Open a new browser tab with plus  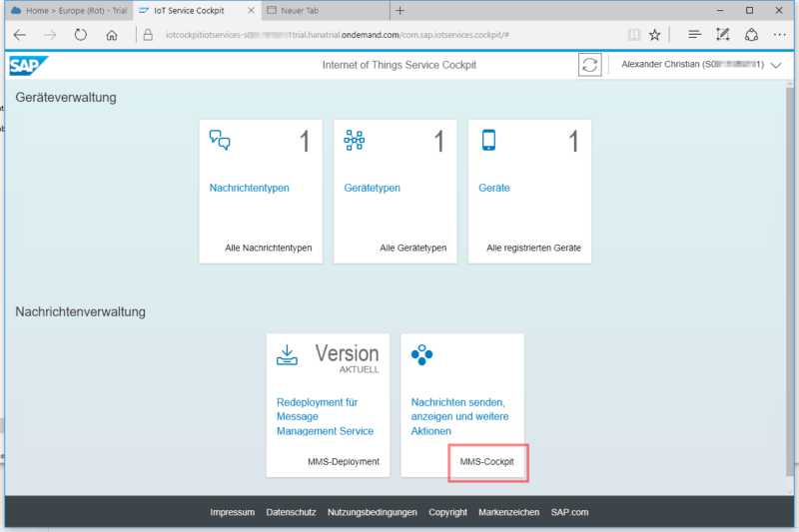pyautogui.click(x=400, y=10)
